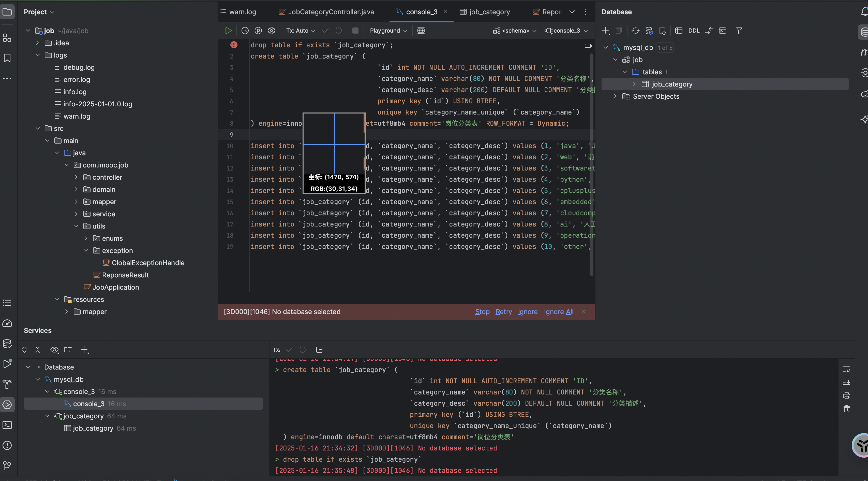Expand the Server Objects node
868x481 pixels.
615,96
